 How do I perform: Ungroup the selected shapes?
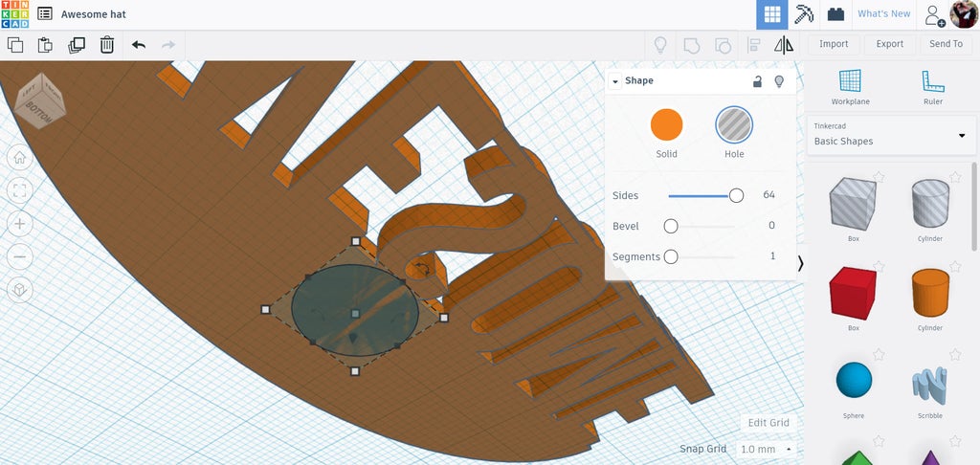724,45
